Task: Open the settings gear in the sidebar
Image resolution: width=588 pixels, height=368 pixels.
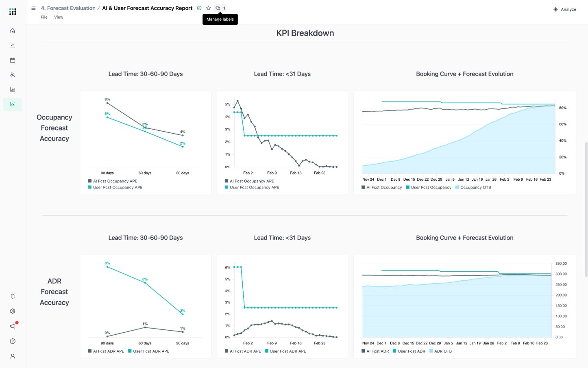Action: point(13,311)
